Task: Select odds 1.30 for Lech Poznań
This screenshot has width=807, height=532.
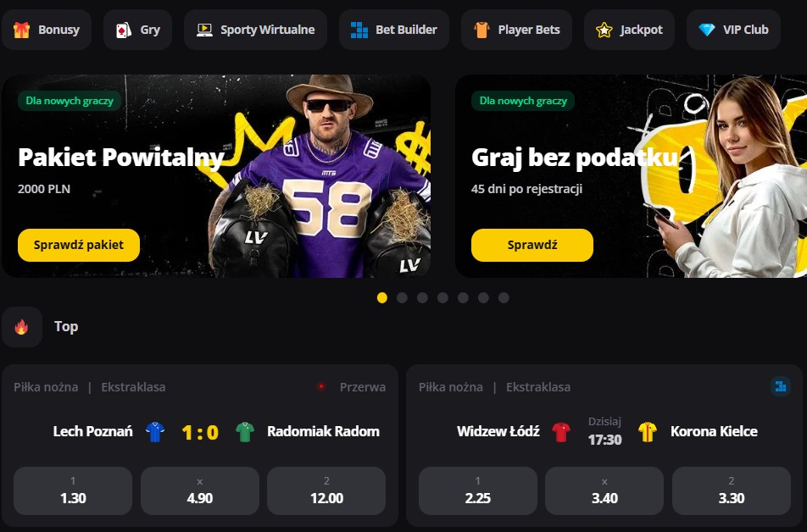Action: [x=73, y=490]
